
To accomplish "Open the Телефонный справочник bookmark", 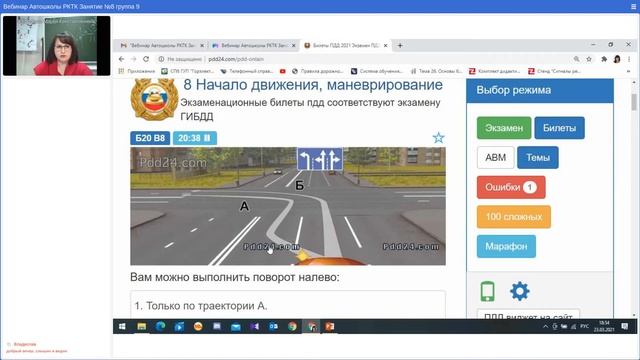I will click(x=247, y=71).
